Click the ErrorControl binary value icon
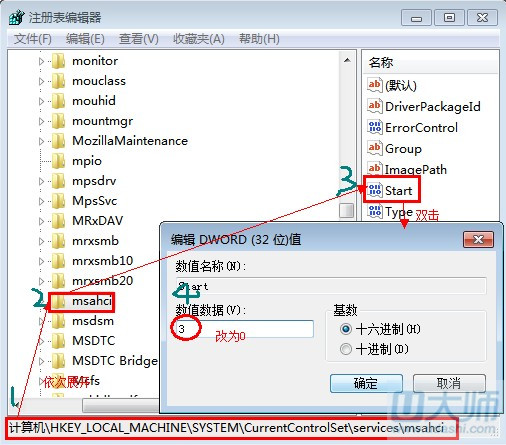 coord(375,128)
